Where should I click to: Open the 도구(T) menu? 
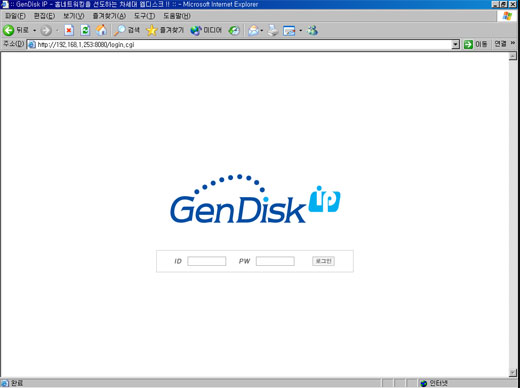(144, 16)
